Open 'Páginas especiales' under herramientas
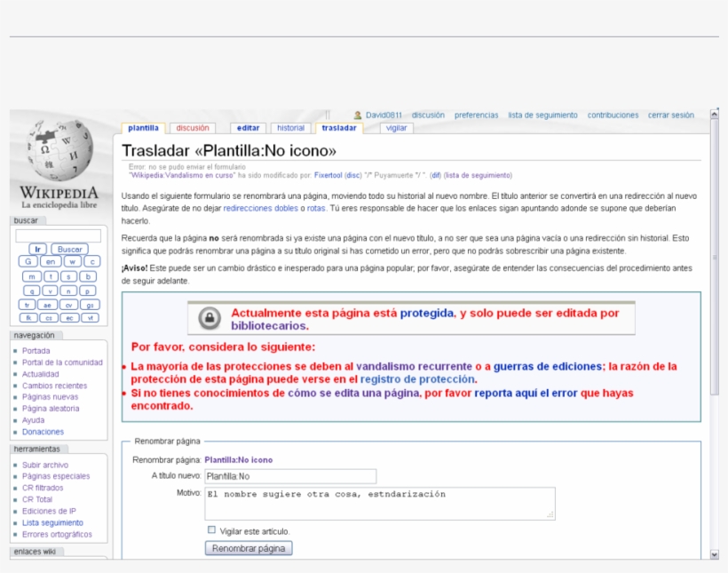This screenshot has height=573, width=728. coord(56,476)
